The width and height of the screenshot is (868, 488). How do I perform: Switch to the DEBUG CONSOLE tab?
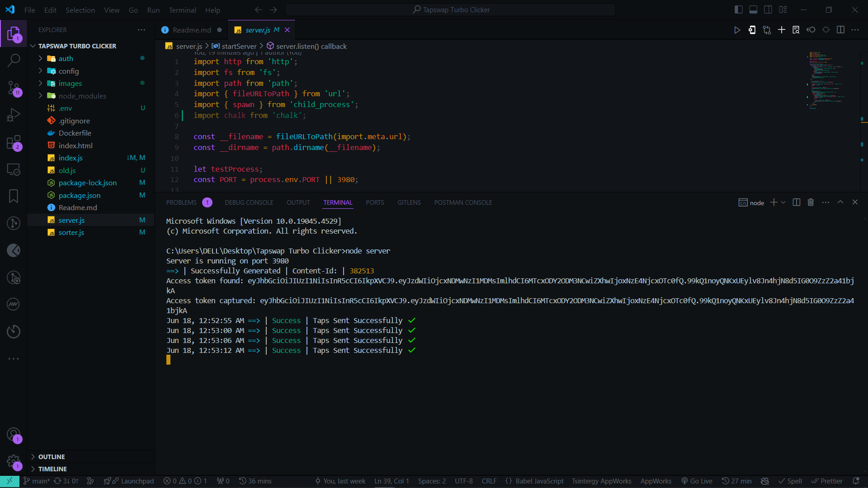[249, 202]
